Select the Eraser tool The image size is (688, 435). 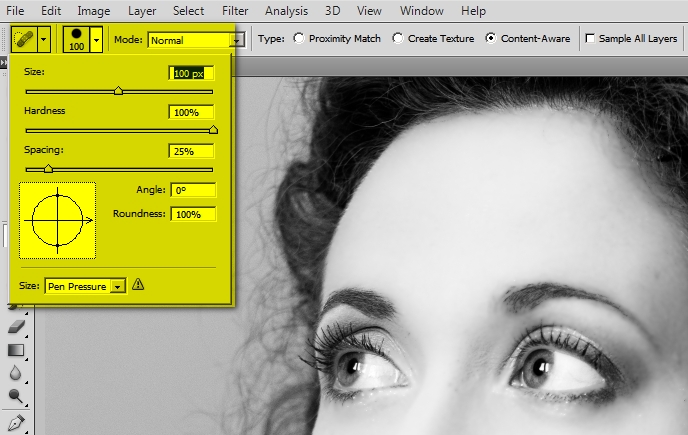[x=16, y=327]
